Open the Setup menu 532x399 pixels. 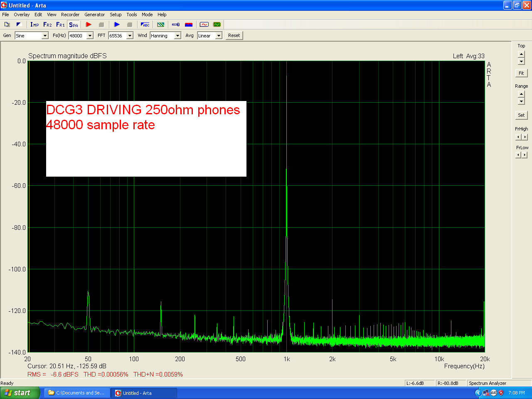116,15
